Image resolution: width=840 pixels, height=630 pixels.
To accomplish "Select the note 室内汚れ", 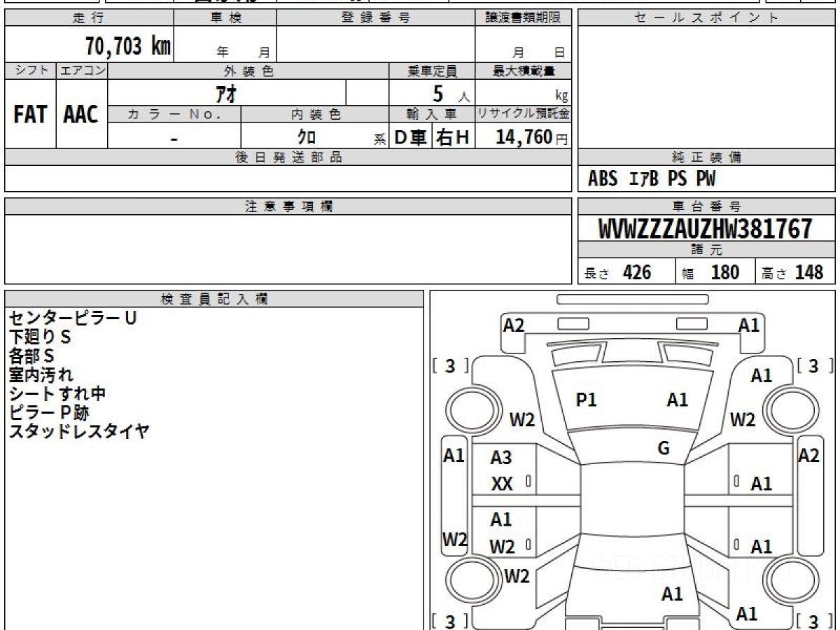I will [41, 374].
